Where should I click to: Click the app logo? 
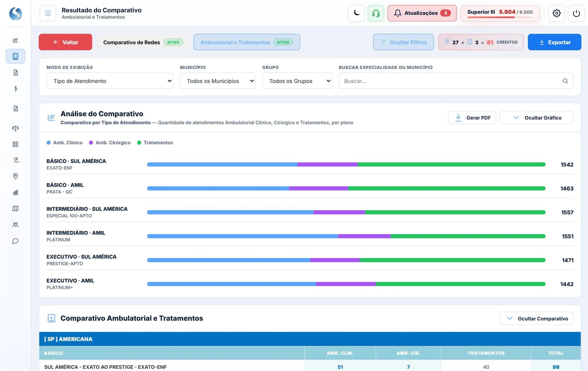[x=15, y=13]
